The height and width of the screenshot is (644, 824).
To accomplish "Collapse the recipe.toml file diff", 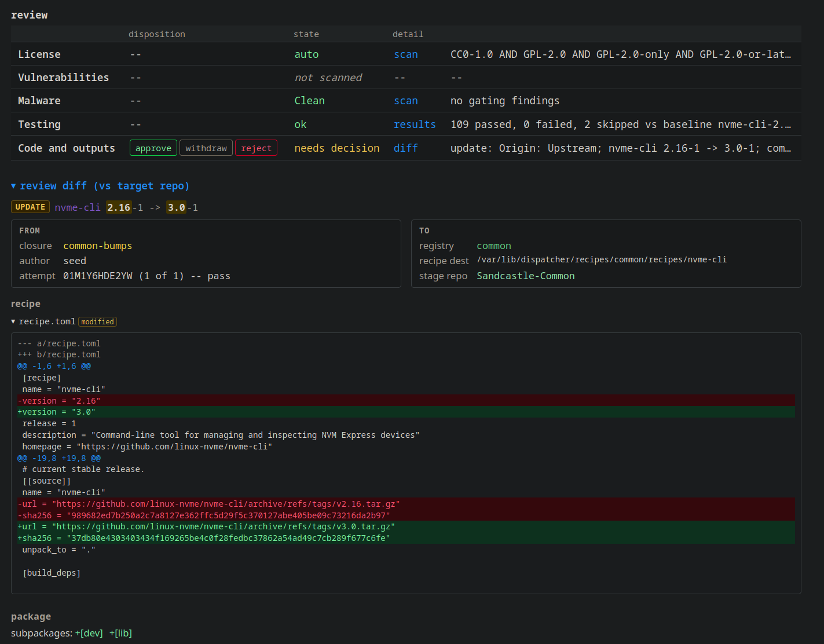I will (x=43, y=321).
